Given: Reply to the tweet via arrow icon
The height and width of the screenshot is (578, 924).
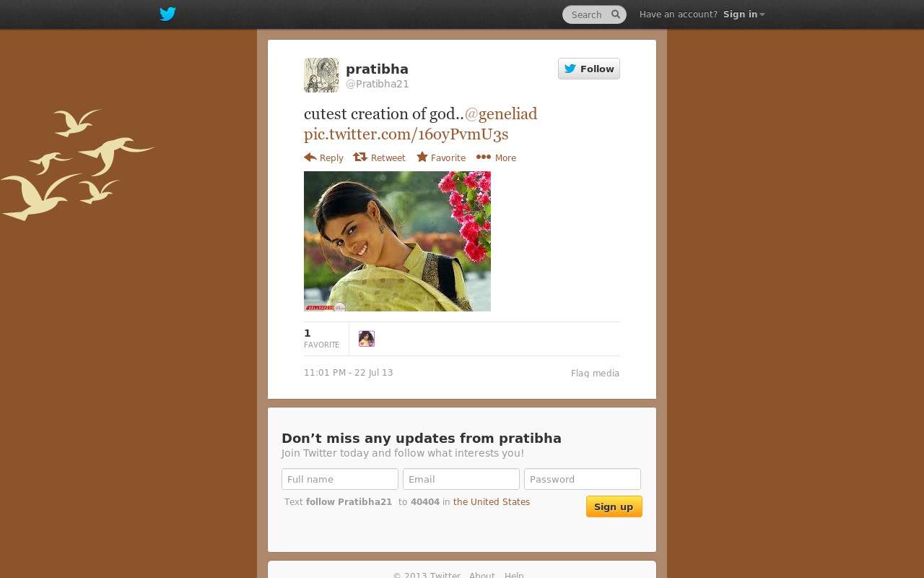Looking at the screenshot, I should [310, 158].
